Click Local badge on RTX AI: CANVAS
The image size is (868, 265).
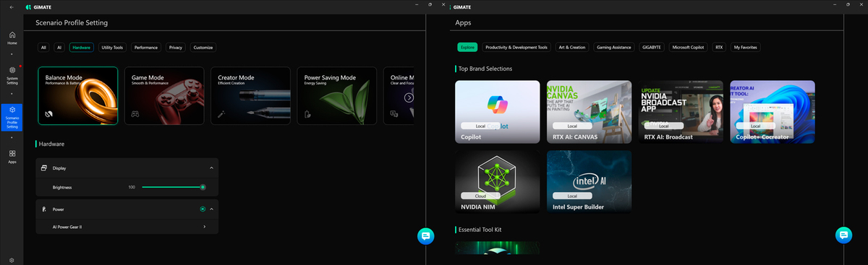click(573, 126)
